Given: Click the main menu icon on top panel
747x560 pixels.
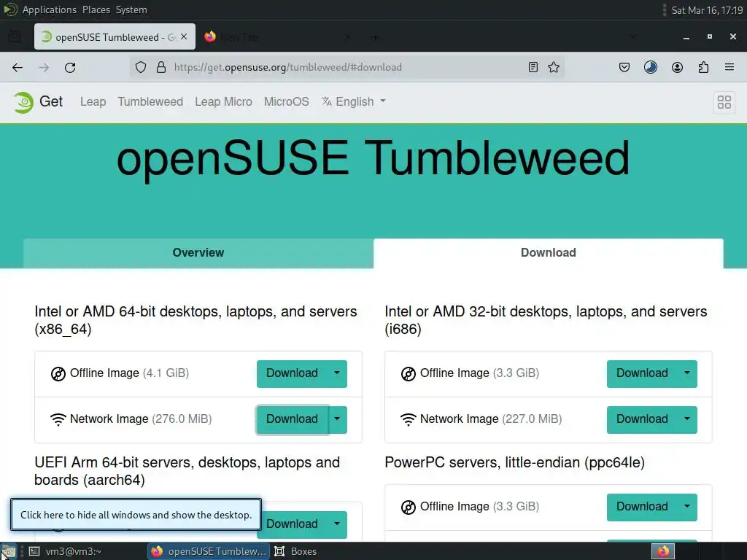Looking at the screenshot, I should (10, 9).
